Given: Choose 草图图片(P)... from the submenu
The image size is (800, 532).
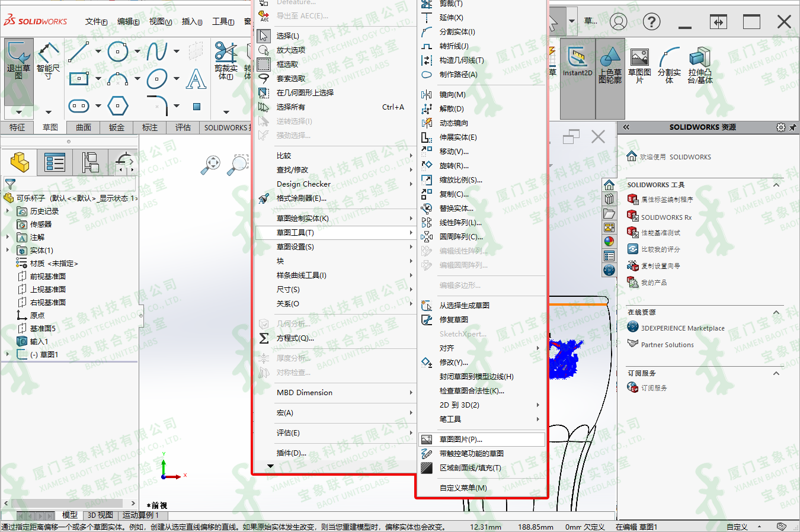Looking at the screenshot, I should point(482,440).
